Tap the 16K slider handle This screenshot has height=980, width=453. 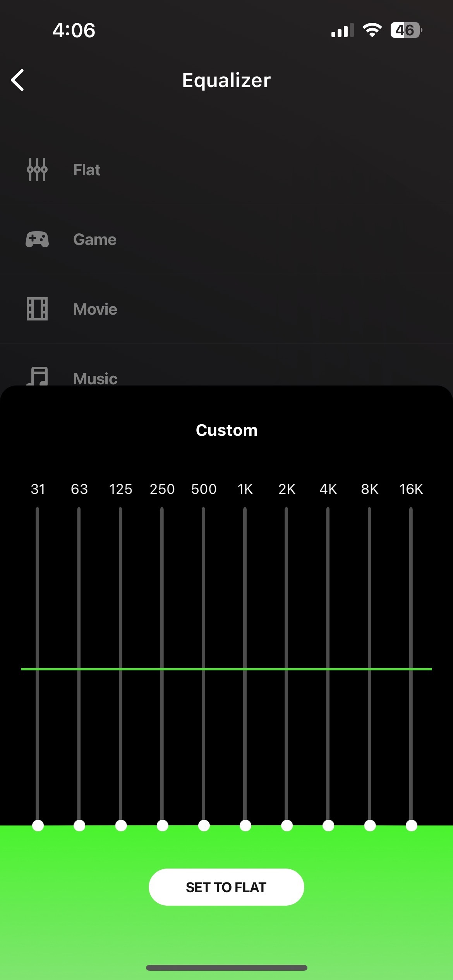(x=412, y=826)
